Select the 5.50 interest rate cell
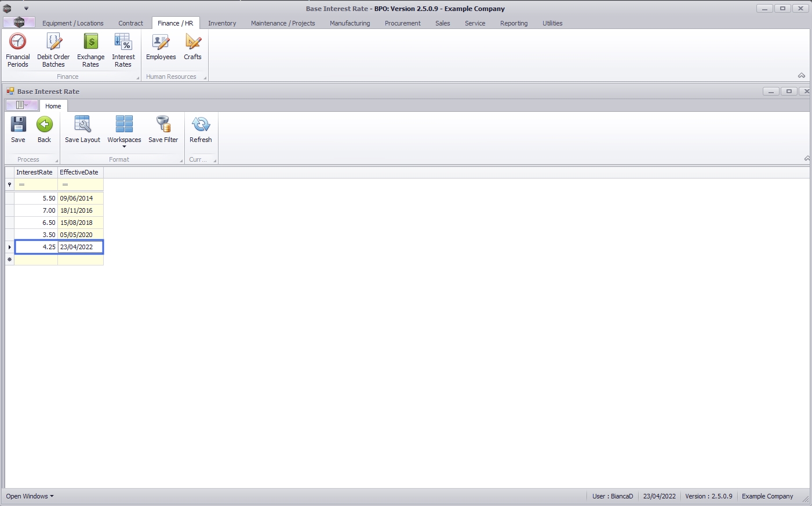 point(36,198)
